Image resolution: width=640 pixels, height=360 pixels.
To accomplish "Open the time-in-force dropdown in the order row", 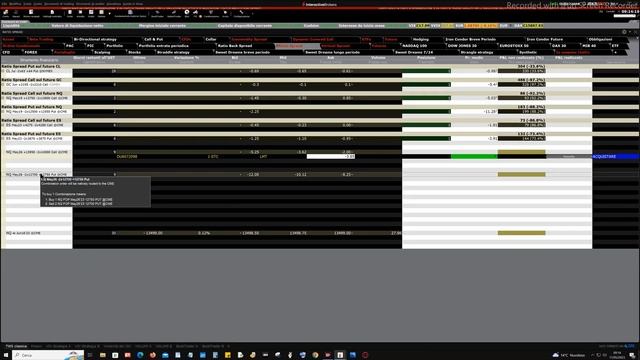I will 213,157.
